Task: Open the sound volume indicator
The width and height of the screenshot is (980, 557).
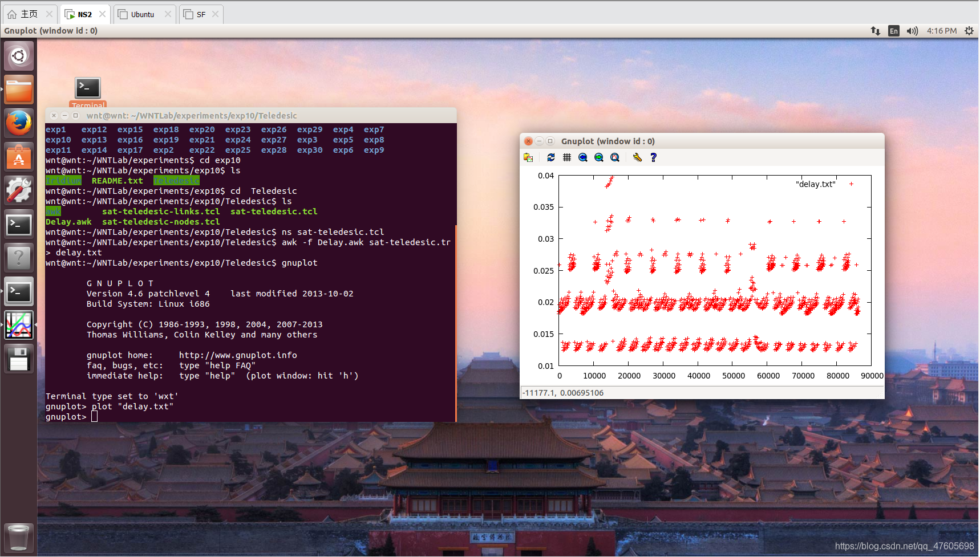Action: point(913,31)
